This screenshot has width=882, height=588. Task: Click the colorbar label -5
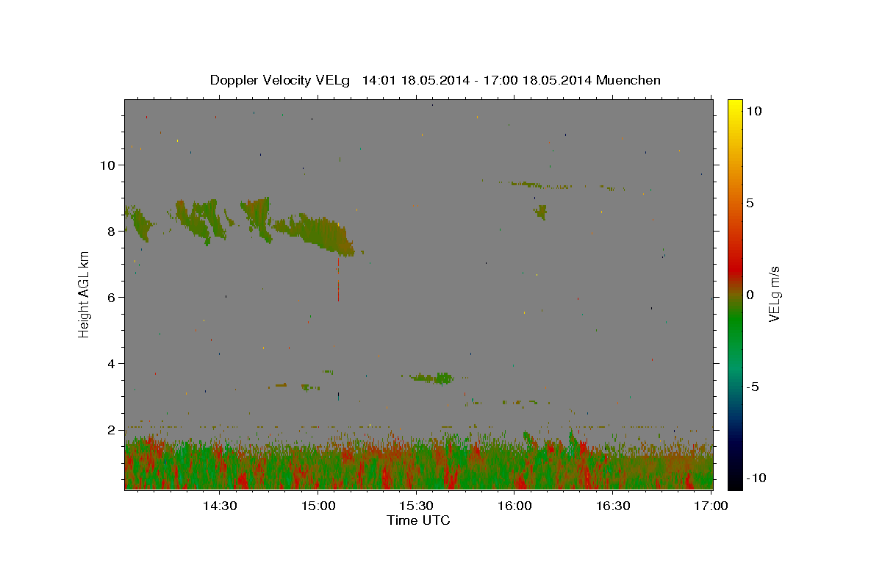751,387
